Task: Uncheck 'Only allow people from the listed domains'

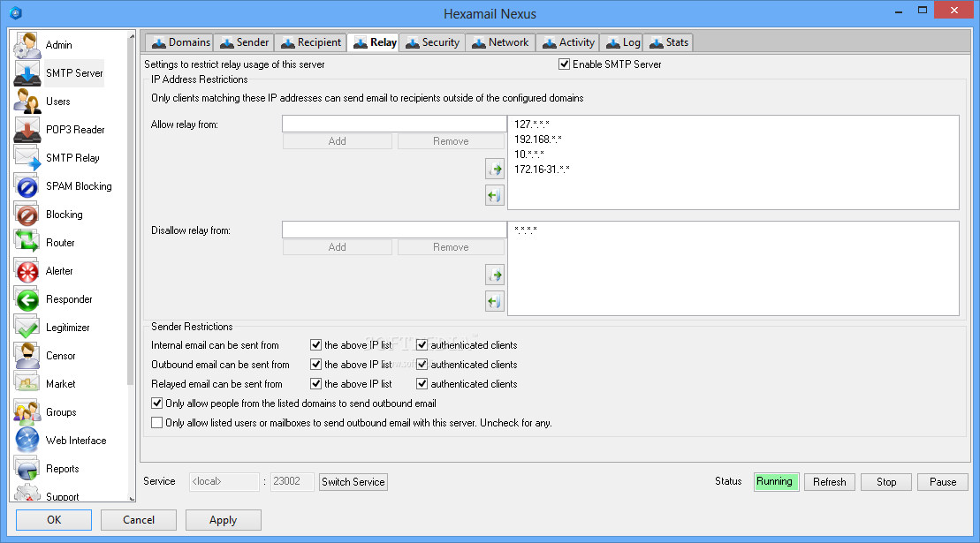Action: [157, 403]
